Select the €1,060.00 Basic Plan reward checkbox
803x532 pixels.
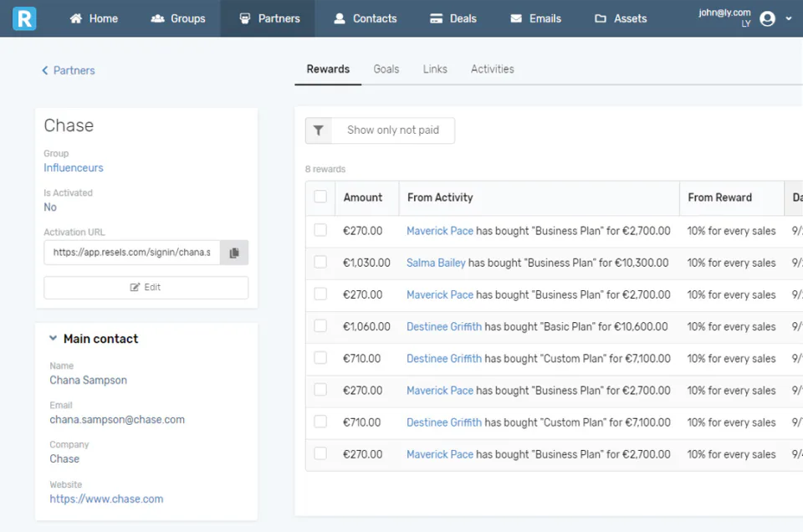coord(320,326)
